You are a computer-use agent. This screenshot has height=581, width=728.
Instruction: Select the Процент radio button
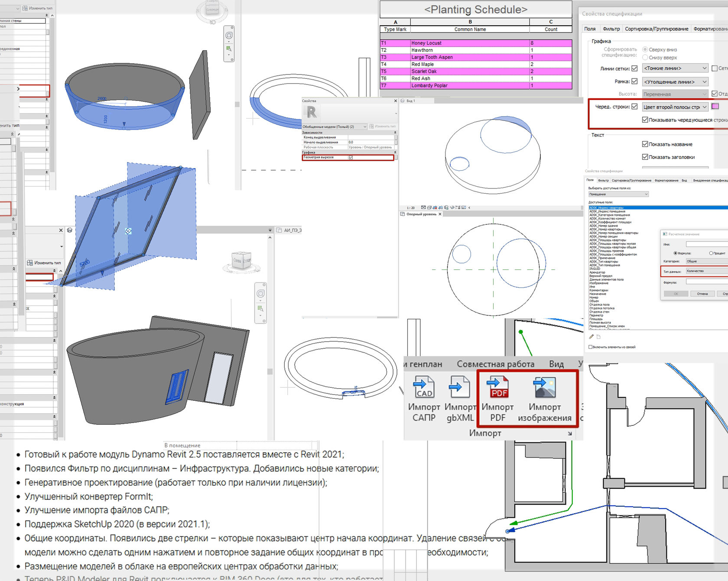[x=711, y=253]
